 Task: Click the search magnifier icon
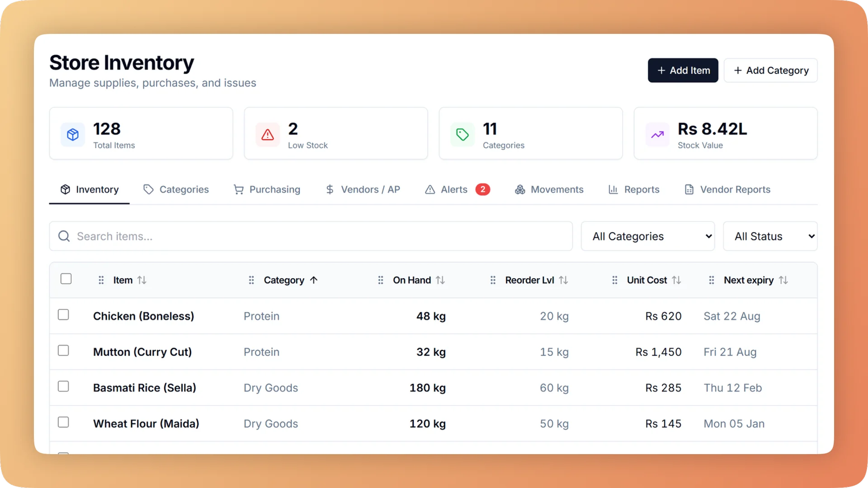[x=64, y=236]
